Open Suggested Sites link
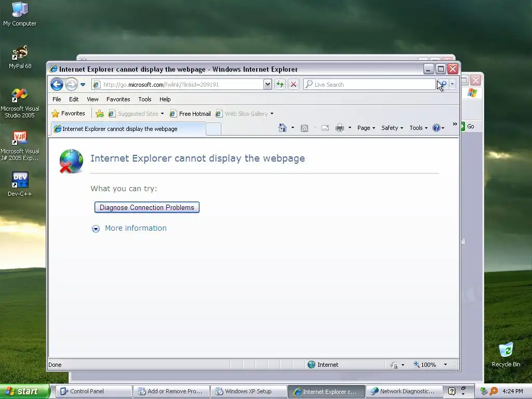The height and width of the screenshot is (399, 532). pos(134,114)
